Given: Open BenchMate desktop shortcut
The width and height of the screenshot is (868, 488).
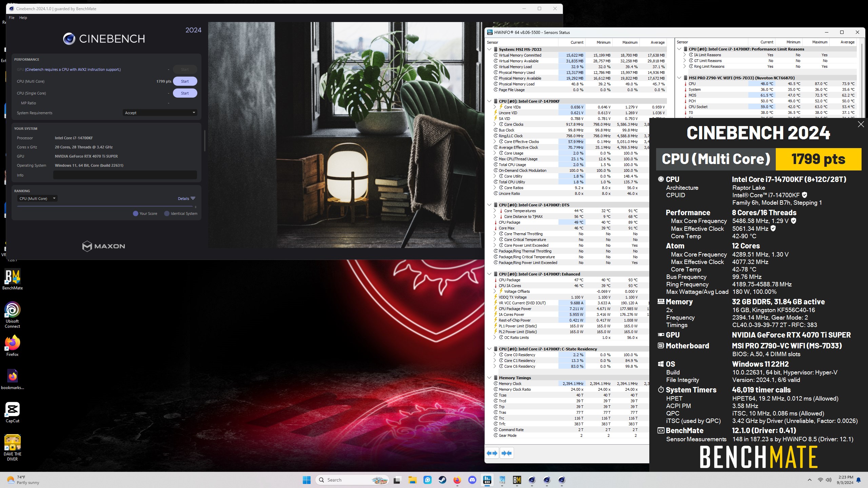Looking at the screenshot, I should point(13,279).
